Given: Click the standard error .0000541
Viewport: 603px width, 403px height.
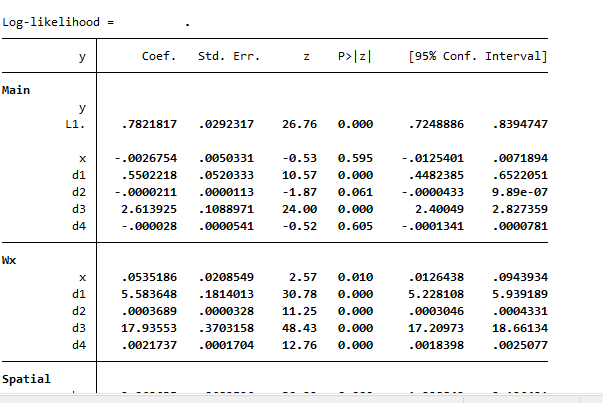Looking at the screenshot, I should [227, 226].
